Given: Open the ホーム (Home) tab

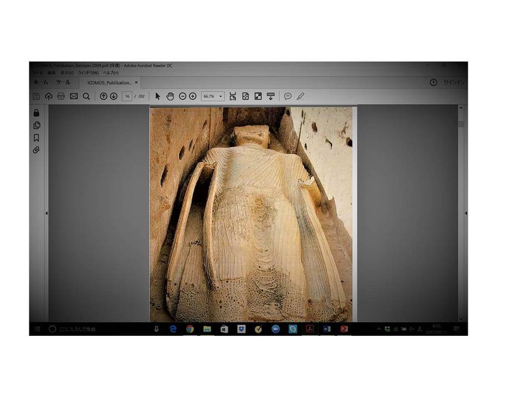Looking at the screenshot, I should [x=40, y=83].
